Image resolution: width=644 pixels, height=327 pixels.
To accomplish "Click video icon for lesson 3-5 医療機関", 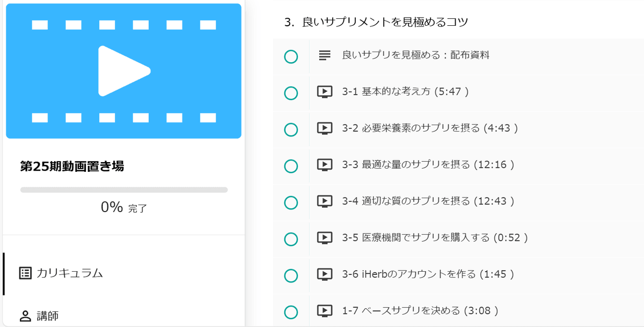I will pos(324,238).
